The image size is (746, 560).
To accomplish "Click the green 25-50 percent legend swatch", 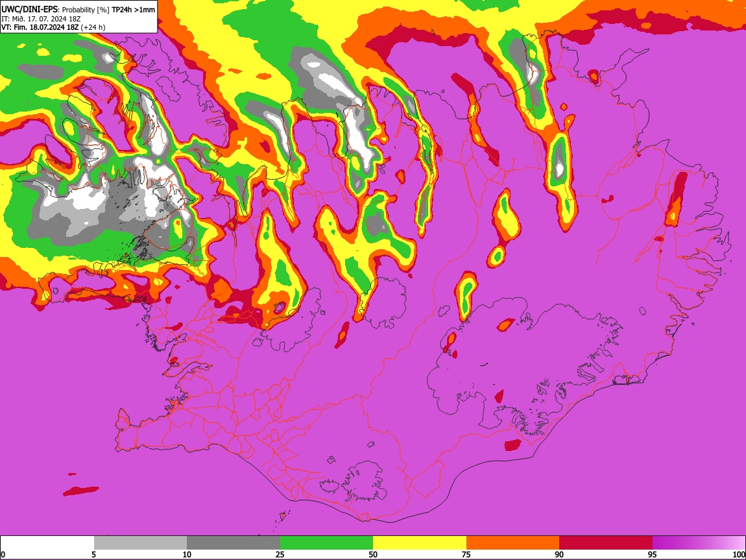I will 326,542.
